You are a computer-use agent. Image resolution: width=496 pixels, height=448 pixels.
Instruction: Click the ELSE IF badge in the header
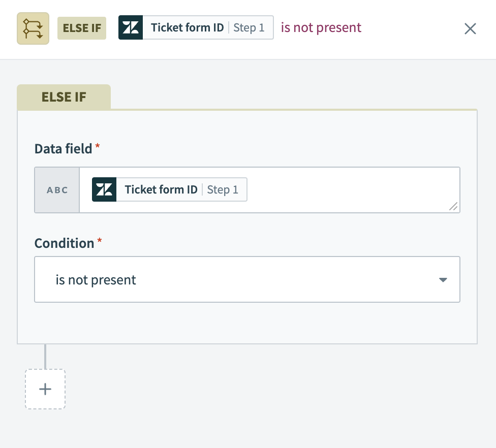(x=81, y=28)
